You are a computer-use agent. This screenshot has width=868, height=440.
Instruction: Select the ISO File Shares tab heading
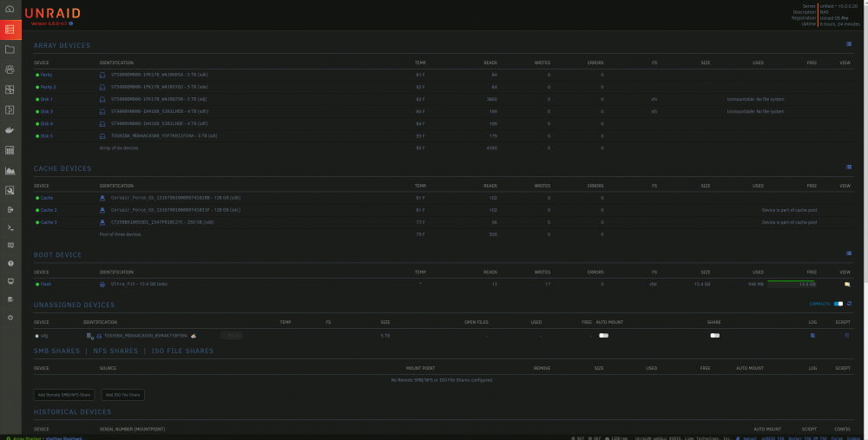pyautogui.click(x=182, y=351)
